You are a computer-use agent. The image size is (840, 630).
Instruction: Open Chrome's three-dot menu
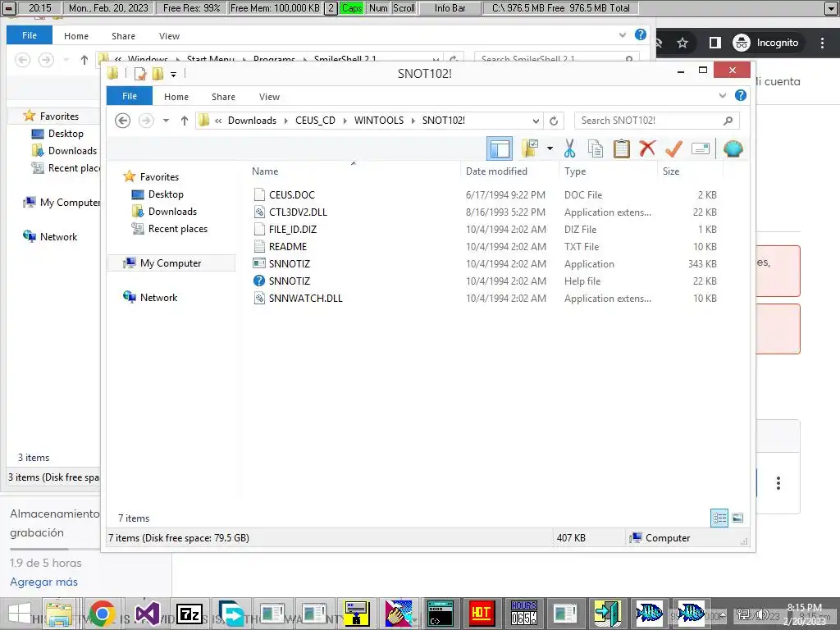click(822, 43)
